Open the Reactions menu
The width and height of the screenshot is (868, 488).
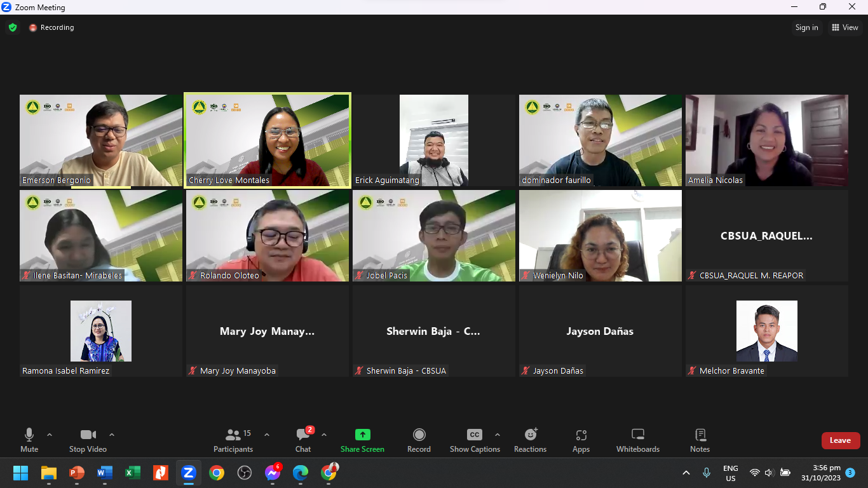530,440
